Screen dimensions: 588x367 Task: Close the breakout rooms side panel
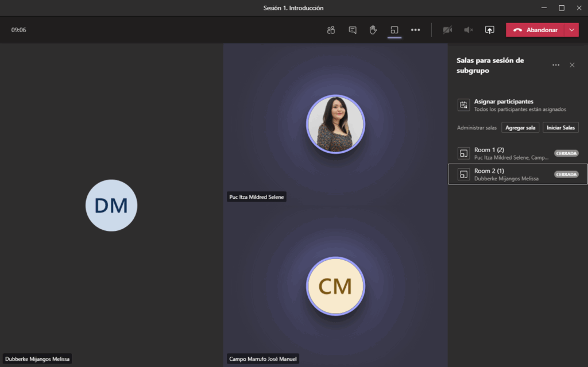coord(572,65)
